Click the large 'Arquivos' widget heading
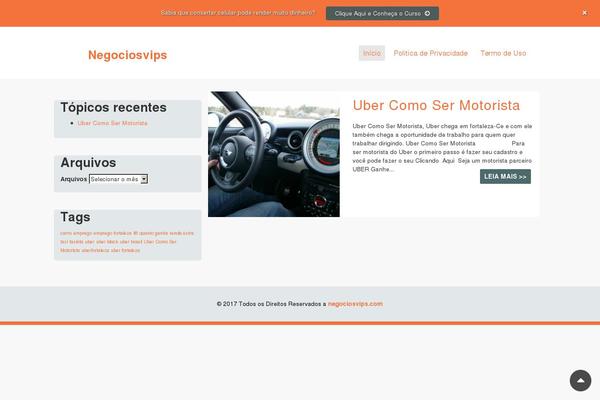The width and height of the screenshot is (600, 400). 88,163
